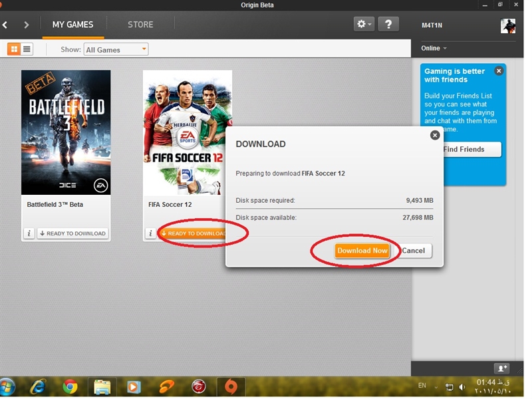Open Internet Explorer from the taskbar
The height and width of the screenshot is (399, 532).
pyautogui.click(x=39, y=386)
